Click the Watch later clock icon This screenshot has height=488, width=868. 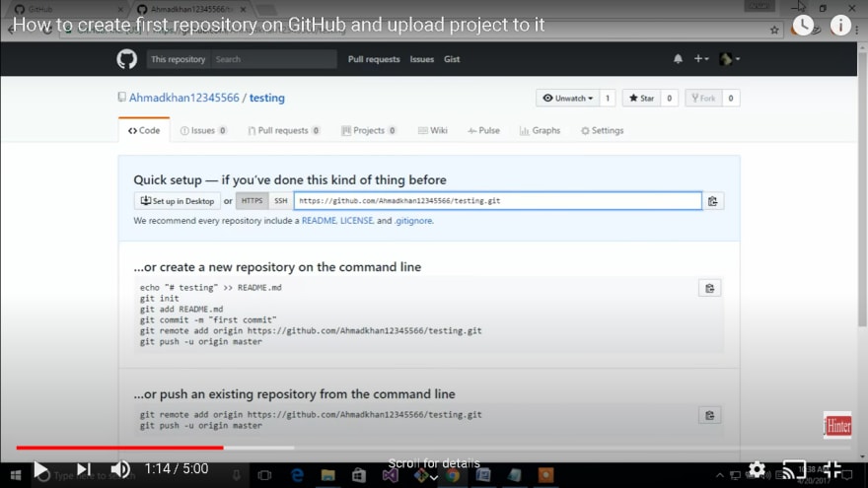(x=803, y=25)
